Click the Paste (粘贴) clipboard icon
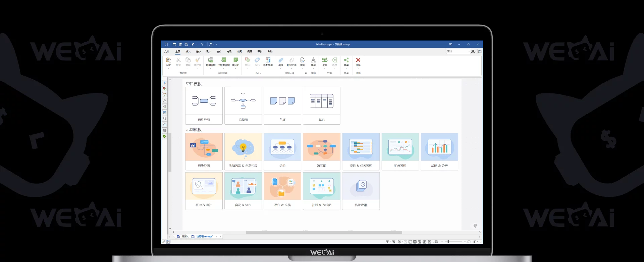The width and height of the screenshot is (644, 262). click(x=169, y=60)
